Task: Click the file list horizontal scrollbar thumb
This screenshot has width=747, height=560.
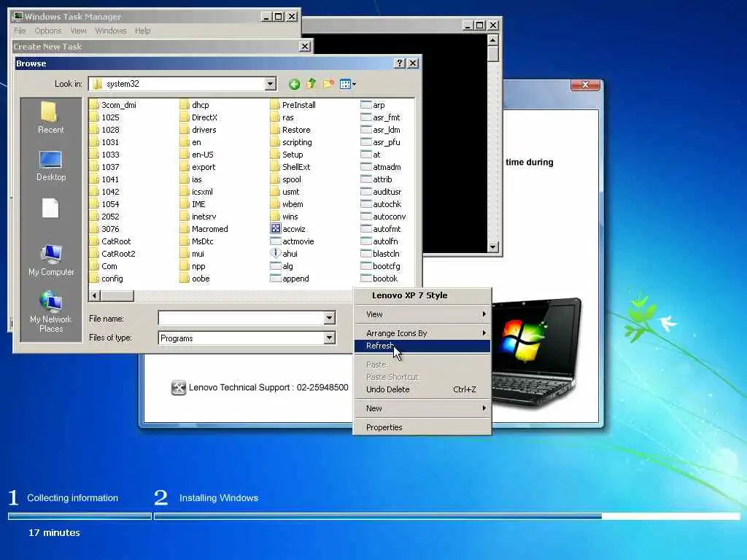Action: click(x=117, y=296)
